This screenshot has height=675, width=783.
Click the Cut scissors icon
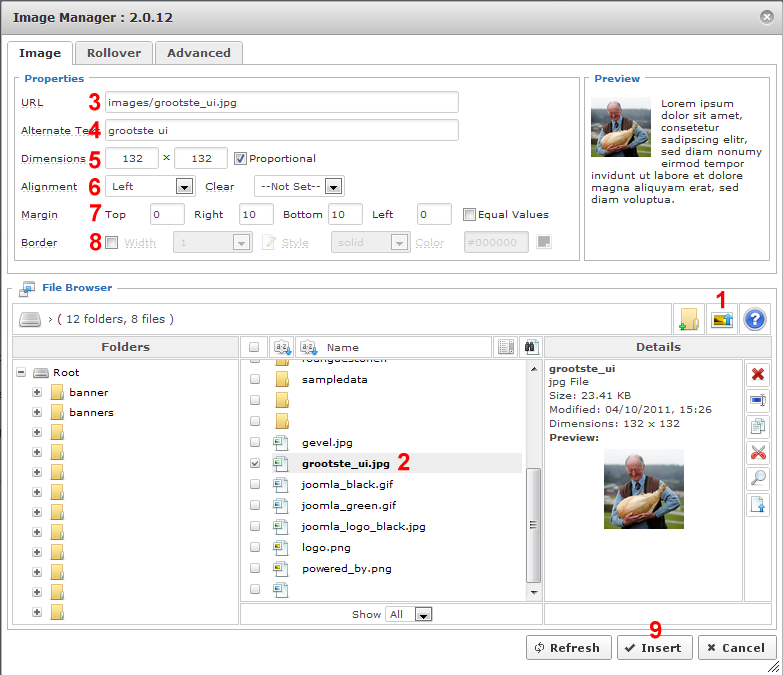coord(758,453)
